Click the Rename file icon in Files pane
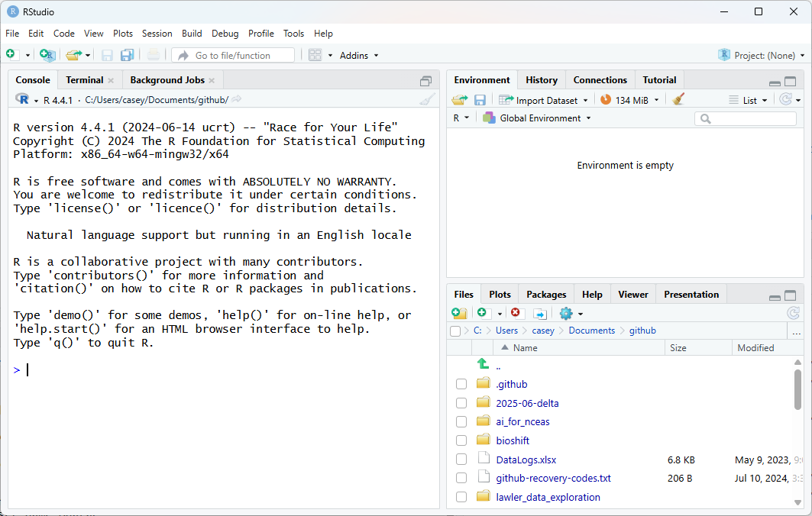 pyautogui.click(x=540, y=314)
